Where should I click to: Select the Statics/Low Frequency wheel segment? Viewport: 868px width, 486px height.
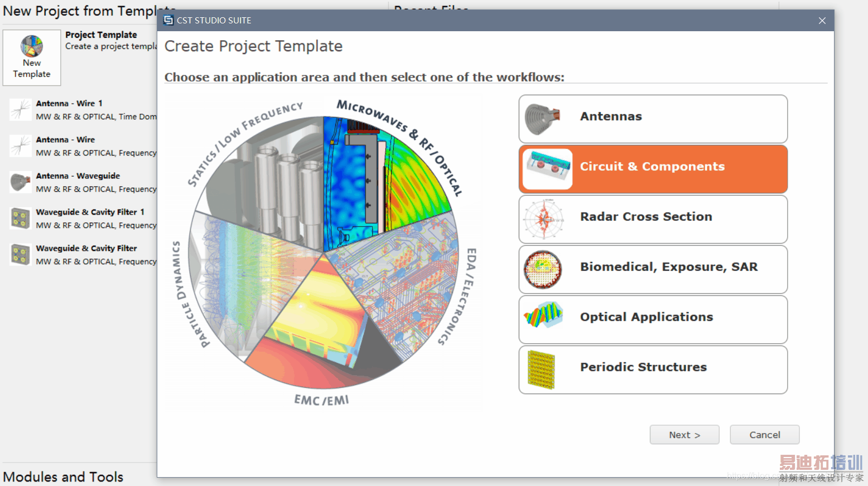[x=268, y=184]
